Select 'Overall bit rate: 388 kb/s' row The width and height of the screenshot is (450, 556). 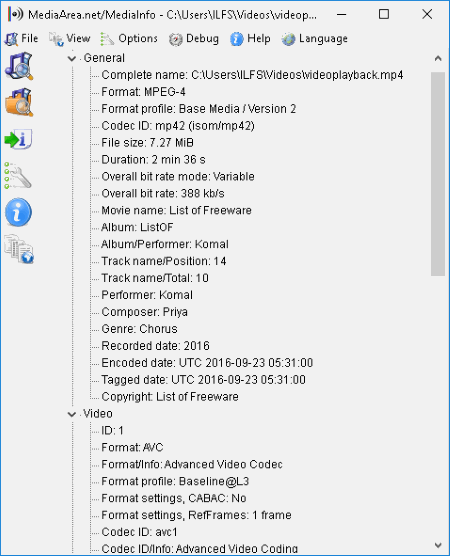[x=163, y=193]
